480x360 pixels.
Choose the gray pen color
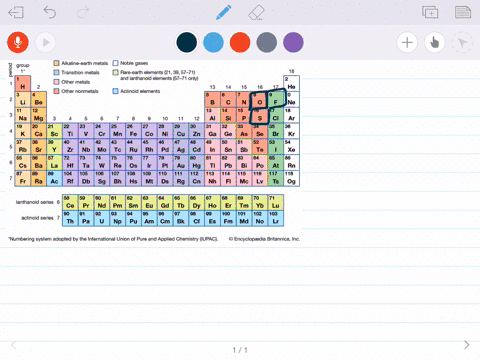pos(267,42)
